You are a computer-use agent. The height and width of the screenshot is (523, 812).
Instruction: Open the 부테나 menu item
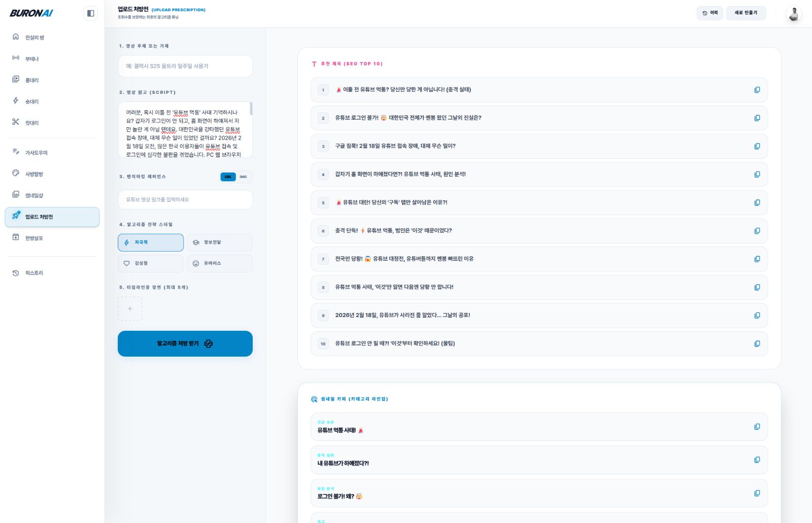point(52,59)
